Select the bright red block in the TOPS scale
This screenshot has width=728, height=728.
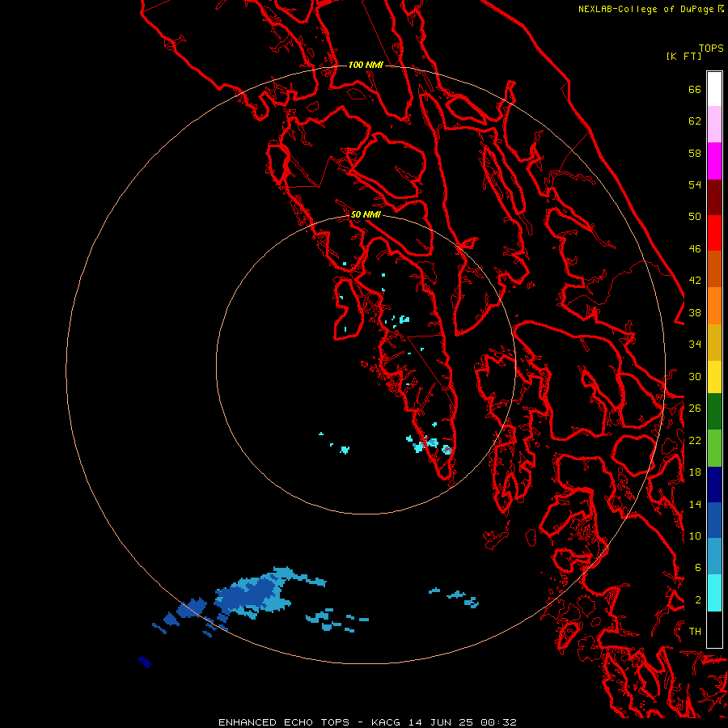pyautogui.click(x=714, y=233)
